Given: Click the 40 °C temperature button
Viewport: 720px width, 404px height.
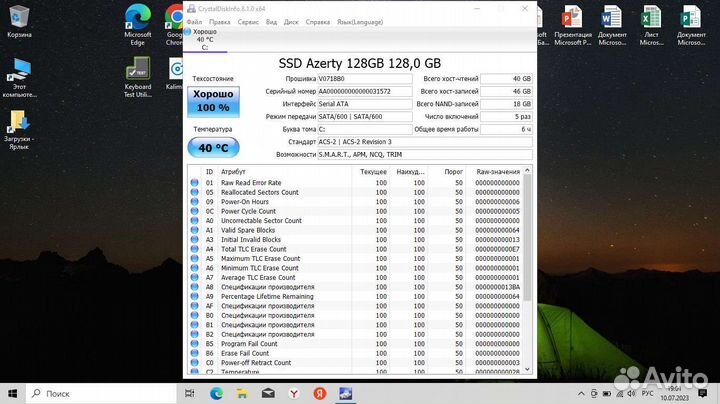Looking at the screenshot, I should coord(213,148).
